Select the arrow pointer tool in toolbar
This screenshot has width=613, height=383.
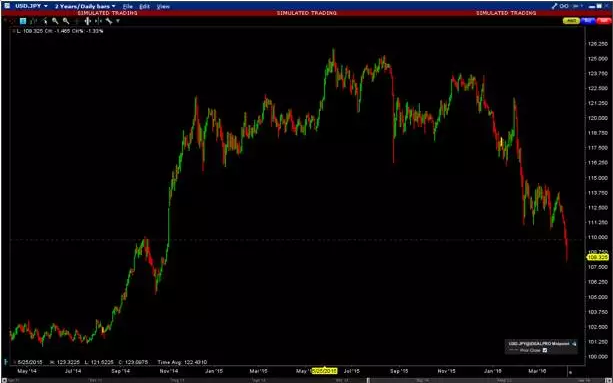pos(45,21)
